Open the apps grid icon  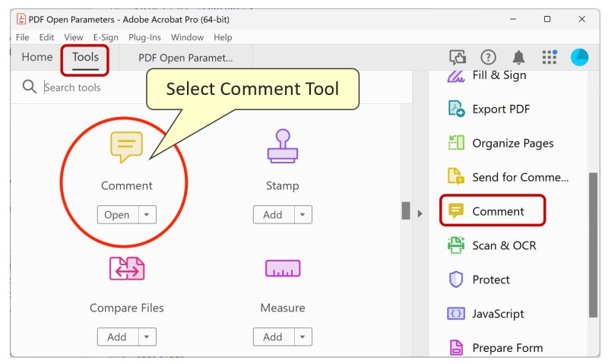pos(549,57)
